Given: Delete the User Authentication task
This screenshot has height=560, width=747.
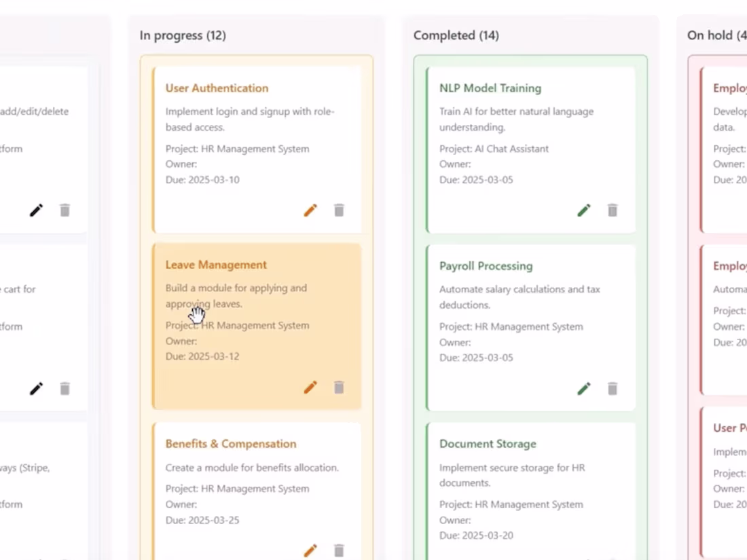Looking at the screenshot, I should click(339, 210).
